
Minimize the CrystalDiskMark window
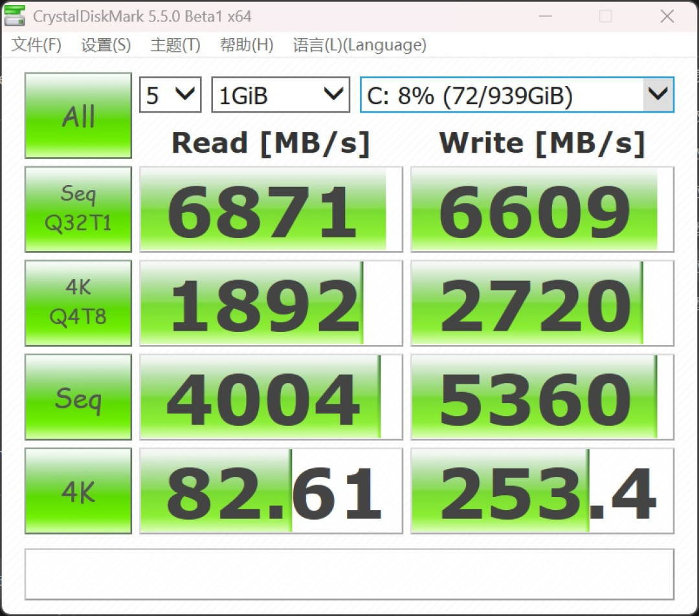[545, 16]
